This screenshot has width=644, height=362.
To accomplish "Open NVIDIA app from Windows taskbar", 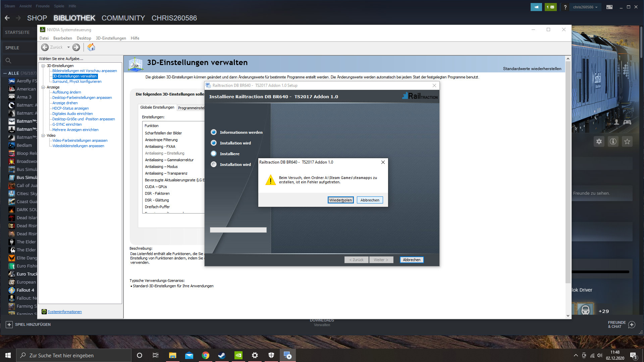I will (x=238, y=355).
